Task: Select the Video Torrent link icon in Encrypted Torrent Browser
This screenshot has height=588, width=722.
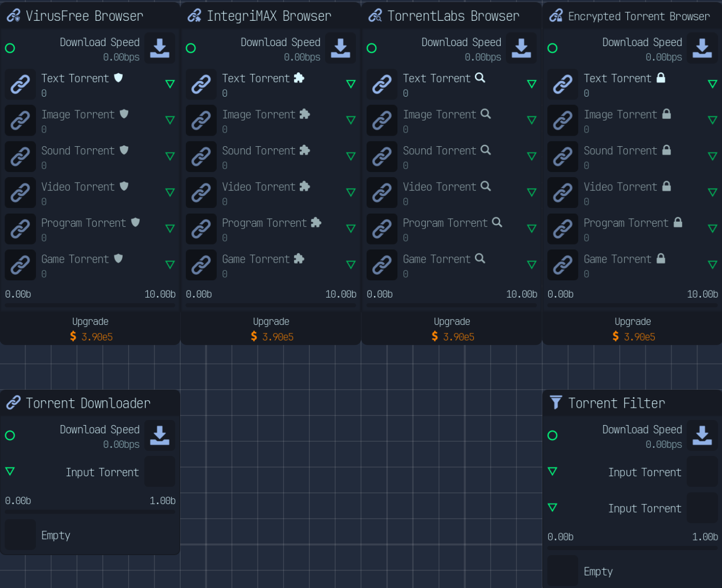Action: pyautogui.click(x=563, y=193)
